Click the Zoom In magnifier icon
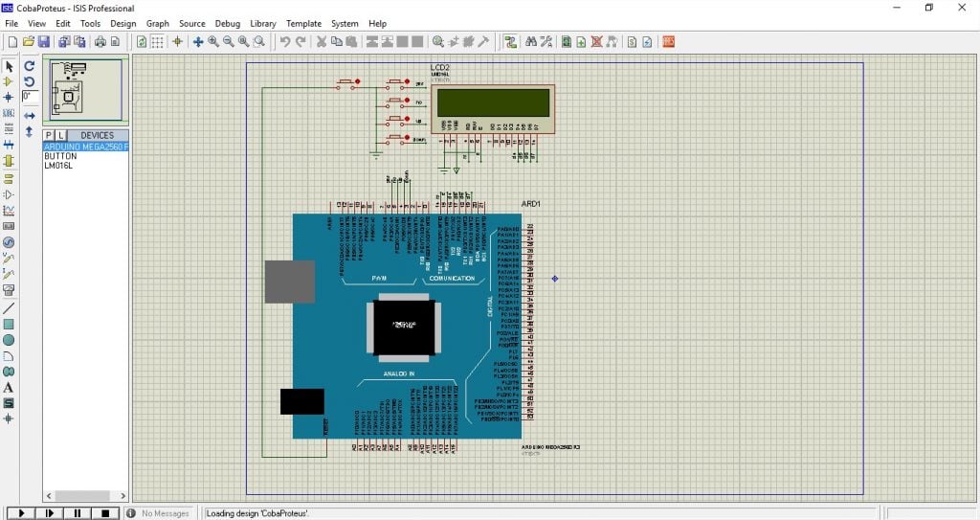 [x=213, y=42]
